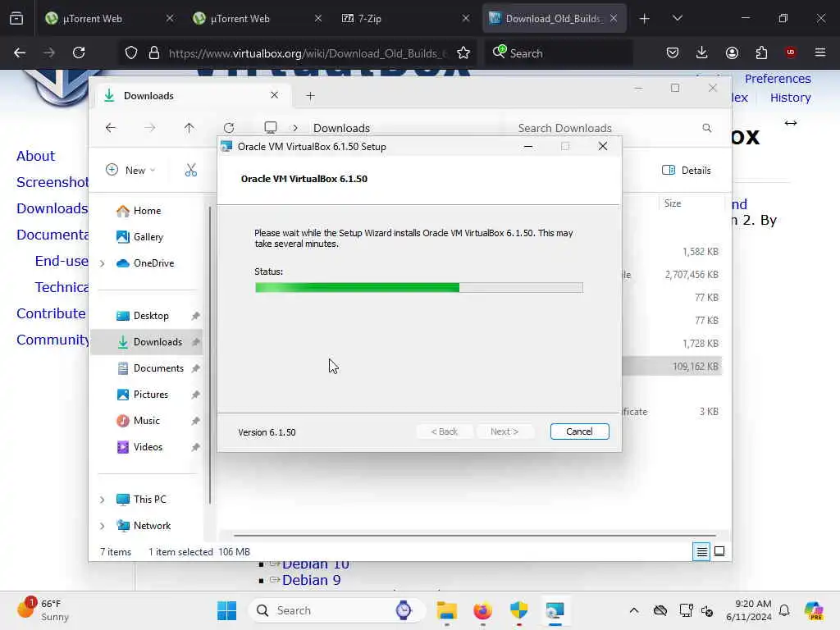This screenshot has height=630, width=840.
Task: Open the Debian 9 link
Action: point(311,580)
